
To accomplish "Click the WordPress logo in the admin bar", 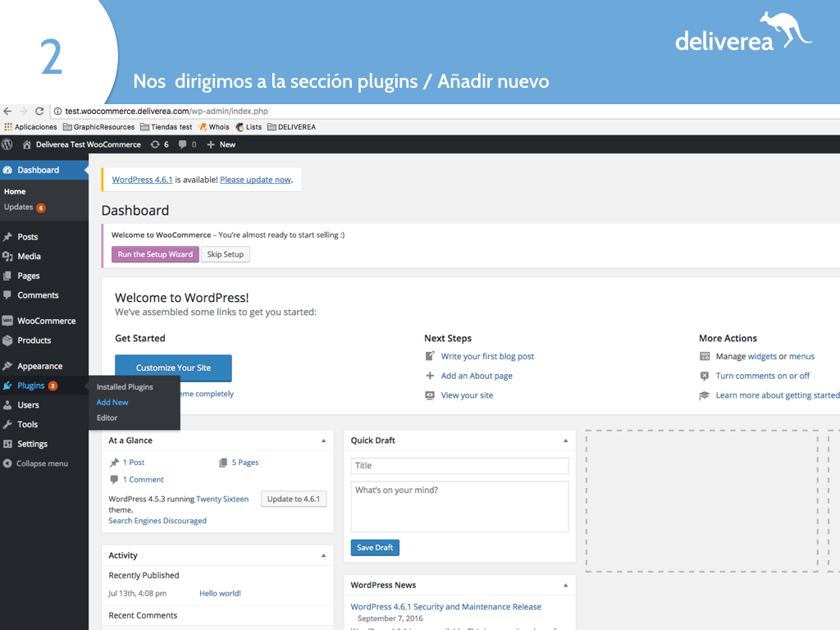I will click(x=7, y=144).
